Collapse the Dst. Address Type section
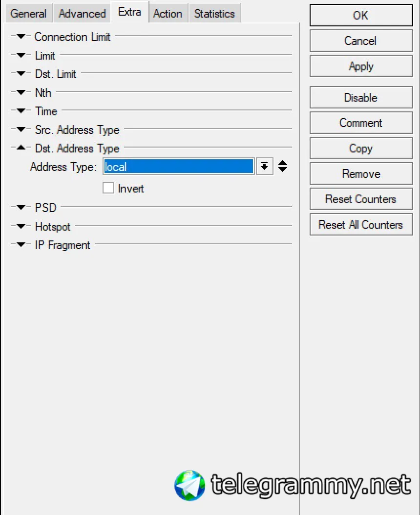Screen dimensions: 420x515 pyautogui.click(x=21, y=148)
